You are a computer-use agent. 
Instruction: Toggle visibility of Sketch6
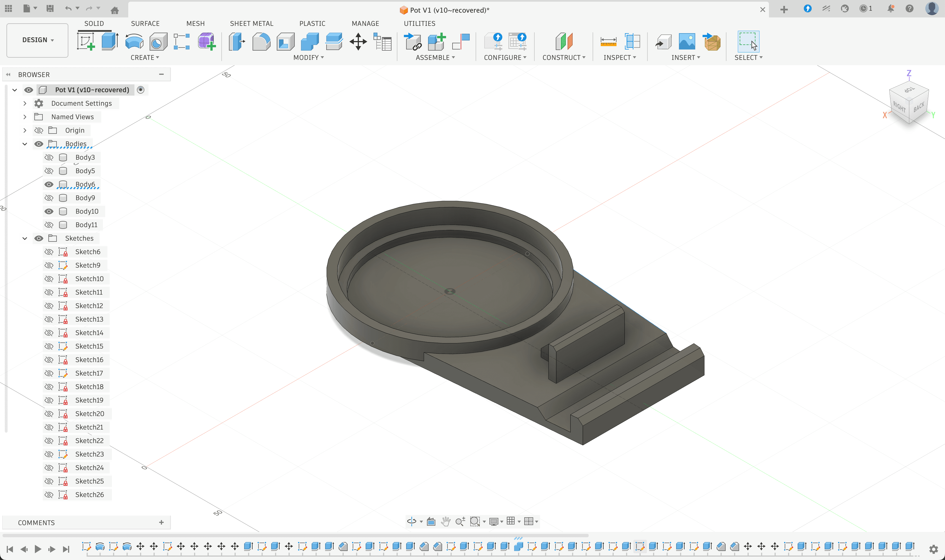point(49,252)
